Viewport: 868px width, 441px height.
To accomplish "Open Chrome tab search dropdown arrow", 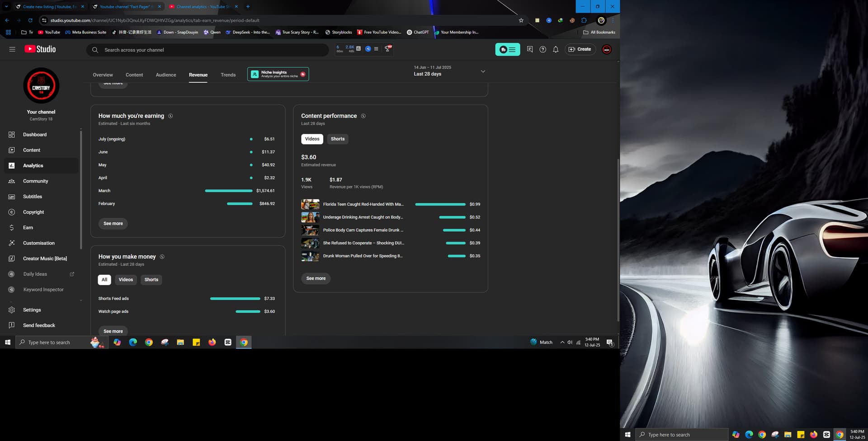I will point(6,7).
